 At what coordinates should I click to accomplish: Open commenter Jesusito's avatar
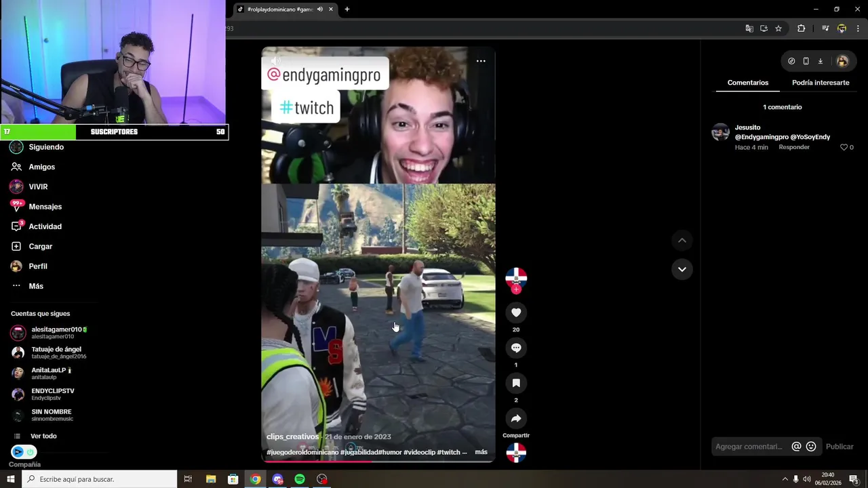click(x=720, y=132)
